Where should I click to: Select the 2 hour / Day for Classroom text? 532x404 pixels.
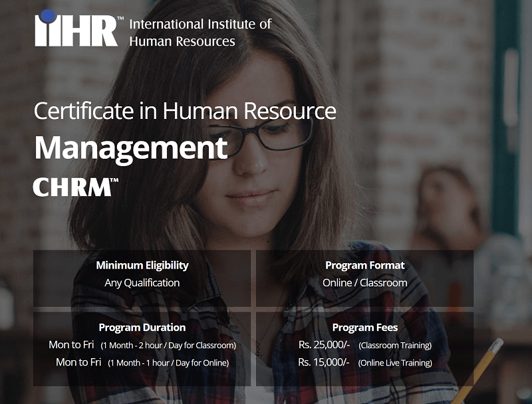168,346
